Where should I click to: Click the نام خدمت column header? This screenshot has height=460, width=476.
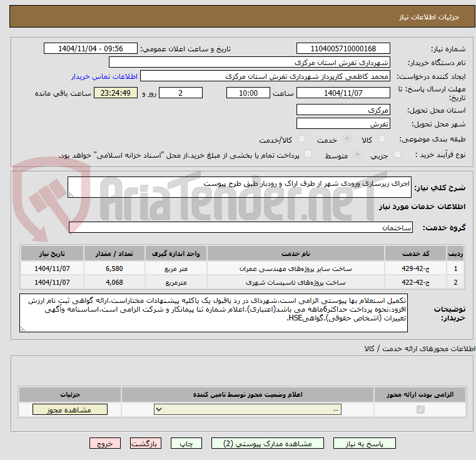pyautogui.click(x=296, y=253)
